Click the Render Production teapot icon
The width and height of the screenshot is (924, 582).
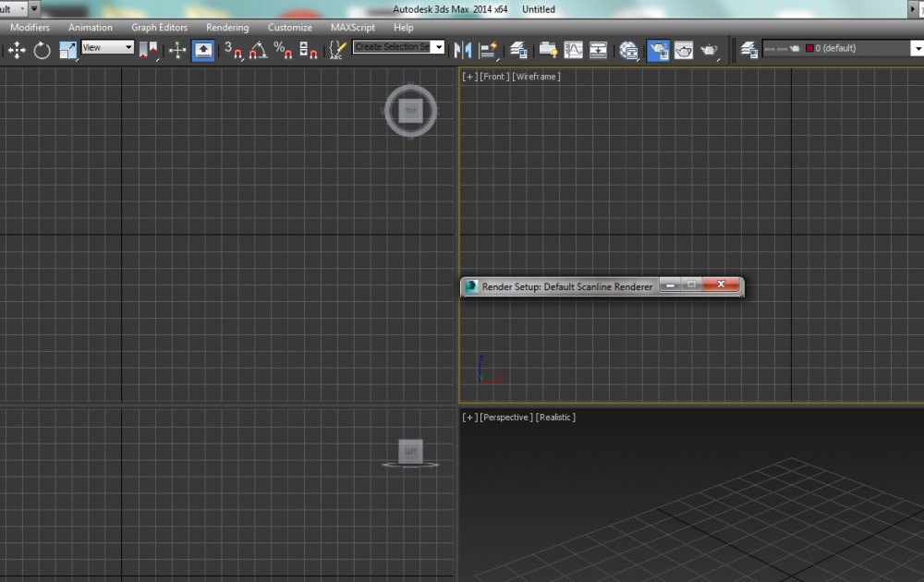[x=710, y=50]
